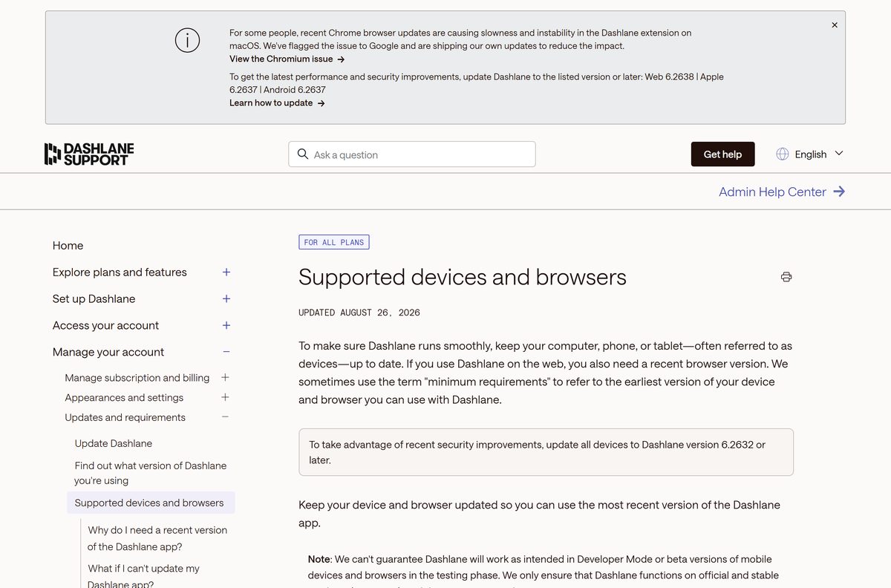Open Manage subscription and billing link
Screen dimensions: 891x588
tap(137, 378)
